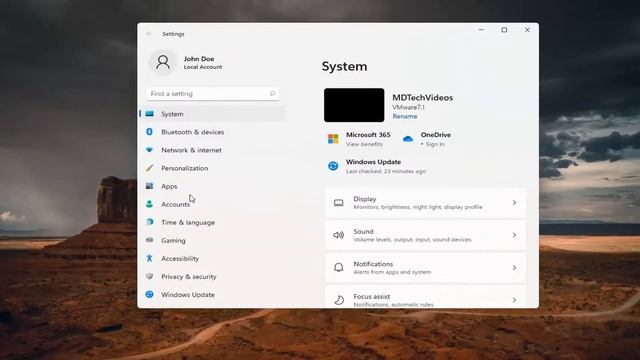Click Microsoft 365 View benefits

[x=364, y=144]
